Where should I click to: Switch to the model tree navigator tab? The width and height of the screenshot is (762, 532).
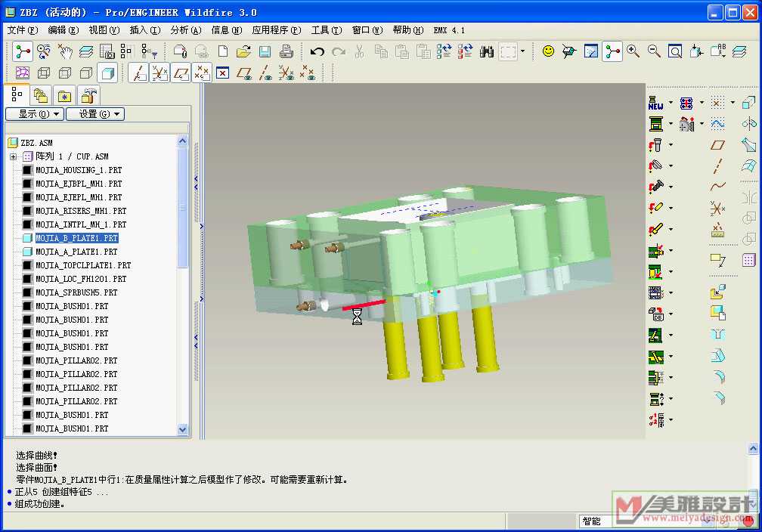(17, 94)
